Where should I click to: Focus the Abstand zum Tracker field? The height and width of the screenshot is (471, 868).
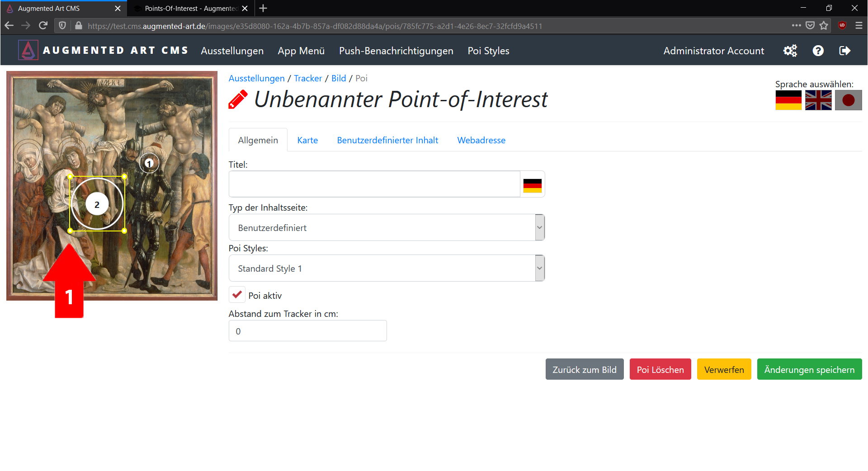tap(307, 331)
